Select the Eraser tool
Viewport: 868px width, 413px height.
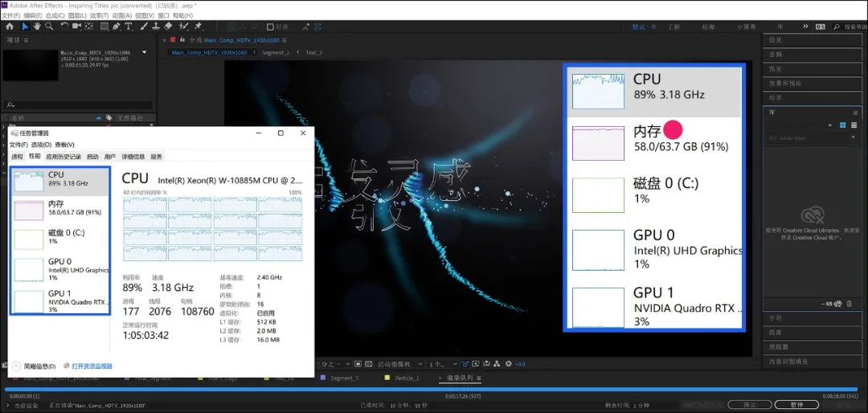click(168, 27)
